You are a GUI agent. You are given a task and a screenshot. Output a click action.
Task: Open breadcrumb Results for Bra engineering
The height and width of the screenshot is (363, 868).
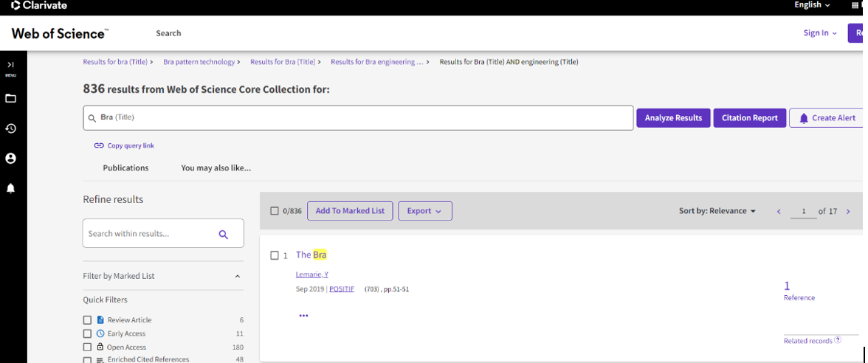coord(378,62)
